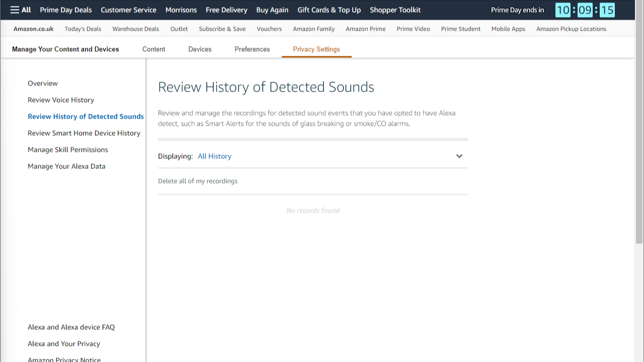Click the Prime Day countdown timer
644x362 pixels.
[x=585, y=10]
